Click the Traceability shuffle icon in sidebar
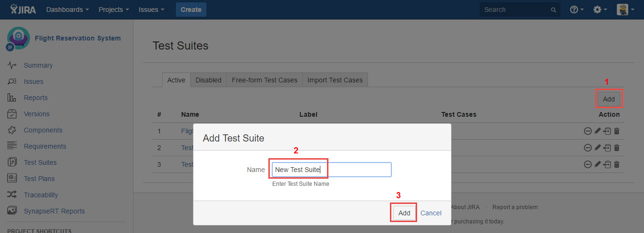 point(12,195)
